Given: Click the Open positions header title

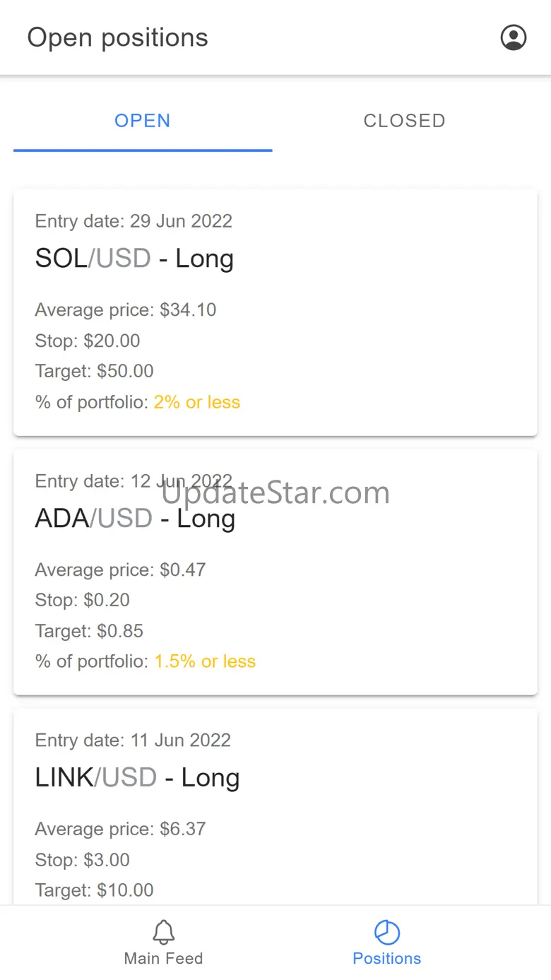Looking at the screenshot, I should click(118, 37).
